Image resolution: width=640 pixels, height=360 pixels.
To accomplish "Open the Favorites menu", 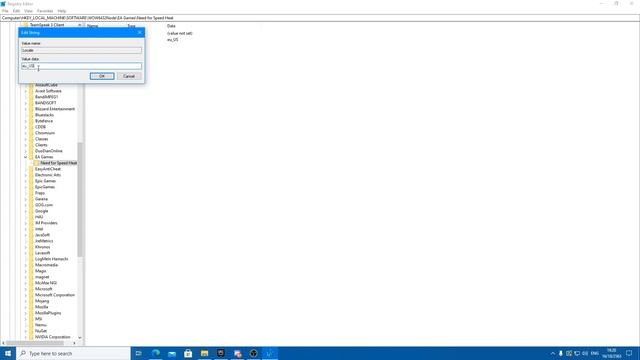I will [x=45, y=11].
